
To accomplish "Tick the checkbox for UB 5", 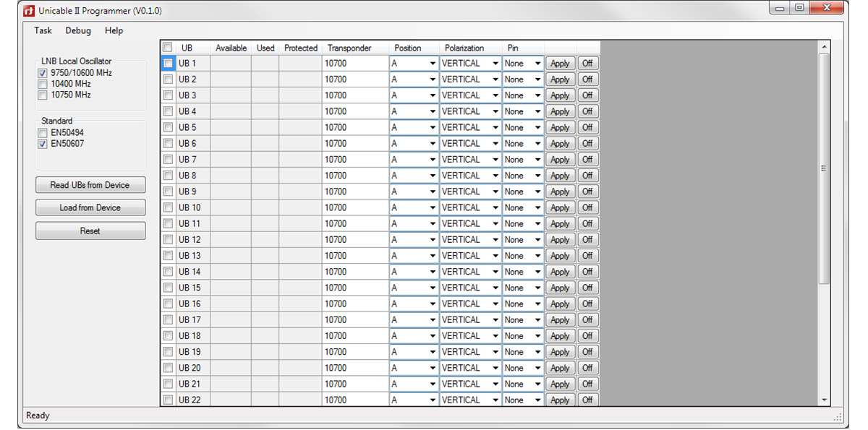I will [168, 127].
